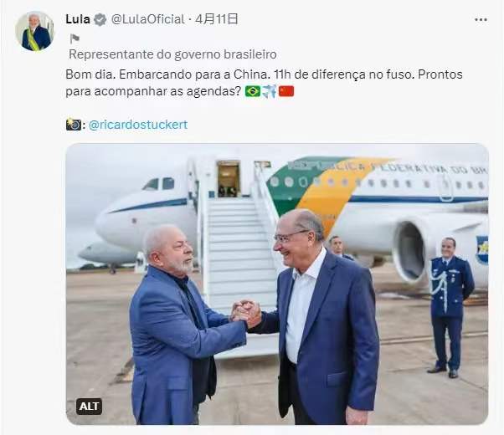
Task: Click the Brazil flag emoji
Action: click(253, 91)
